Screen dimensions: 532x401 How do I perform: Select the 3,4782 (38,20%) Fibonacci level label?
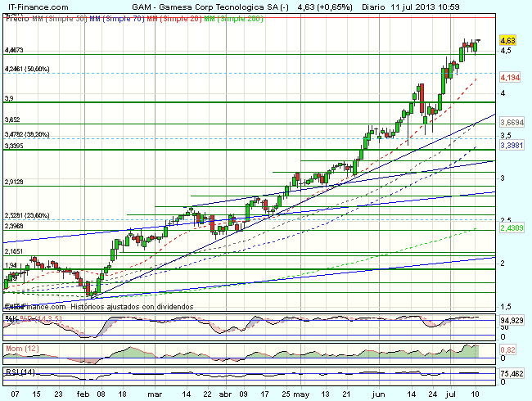tap(27, 134)
